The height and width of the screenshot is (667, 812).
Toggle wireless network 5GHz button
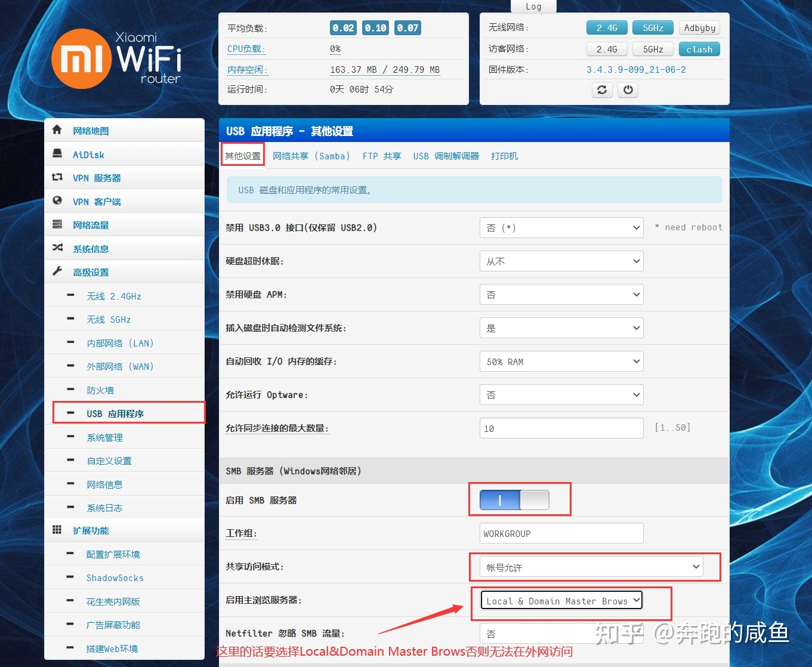653,27
